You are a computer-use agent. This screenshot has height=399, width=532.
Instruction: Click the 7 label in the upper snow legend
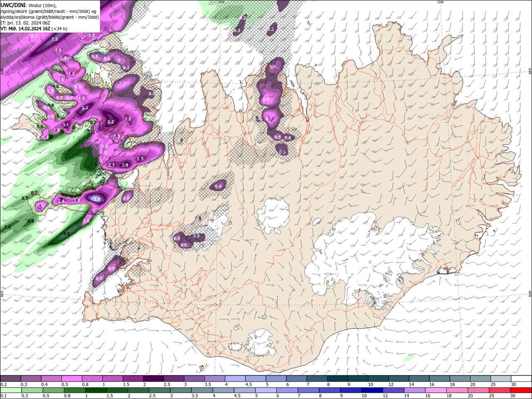click(308, 384)
